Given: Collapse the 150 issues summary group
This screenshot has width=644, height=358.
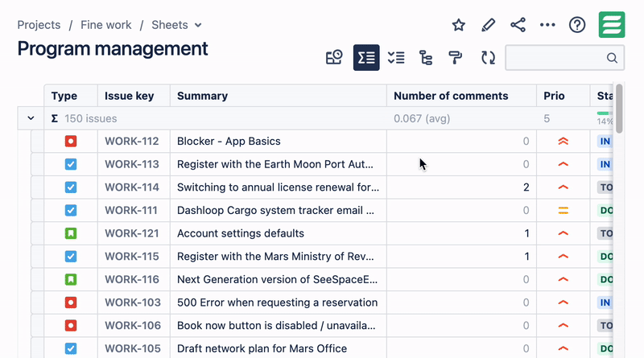Looking at the screenshot, I should coord(31,118).
